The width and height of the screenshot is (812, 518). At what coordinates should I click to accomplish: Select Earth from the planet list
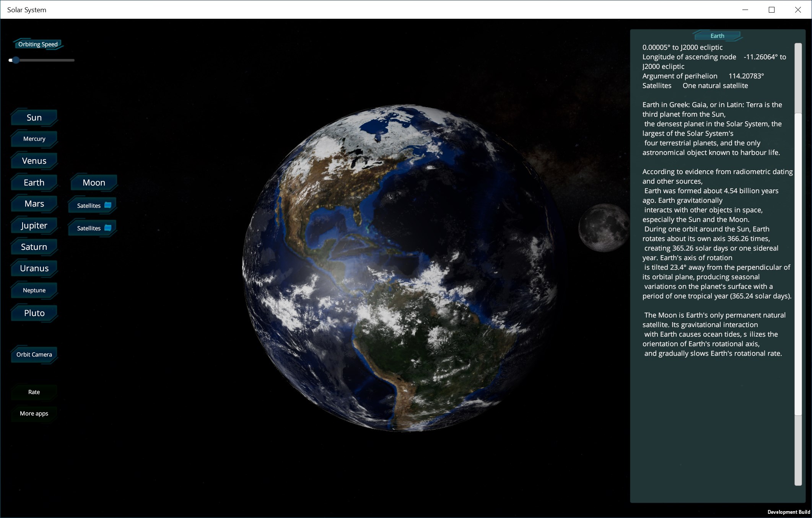(x=34, y=182)
